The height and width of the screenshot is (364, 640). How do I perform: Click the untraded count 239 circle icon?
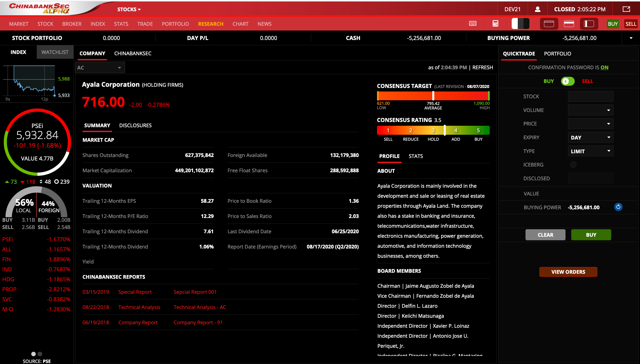click(x=62, y=182)
